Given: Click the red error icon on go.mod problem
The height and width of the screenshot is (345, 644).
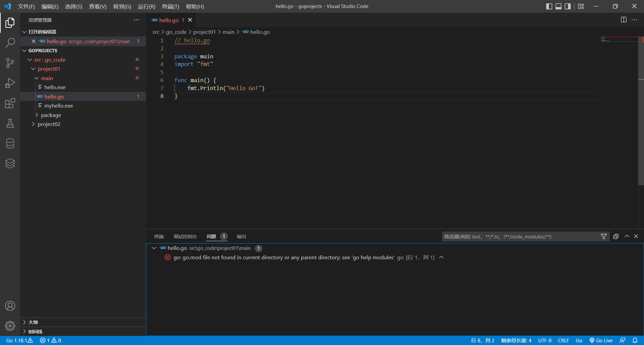Looking at the screenshot, I should [x=168, y=257].
